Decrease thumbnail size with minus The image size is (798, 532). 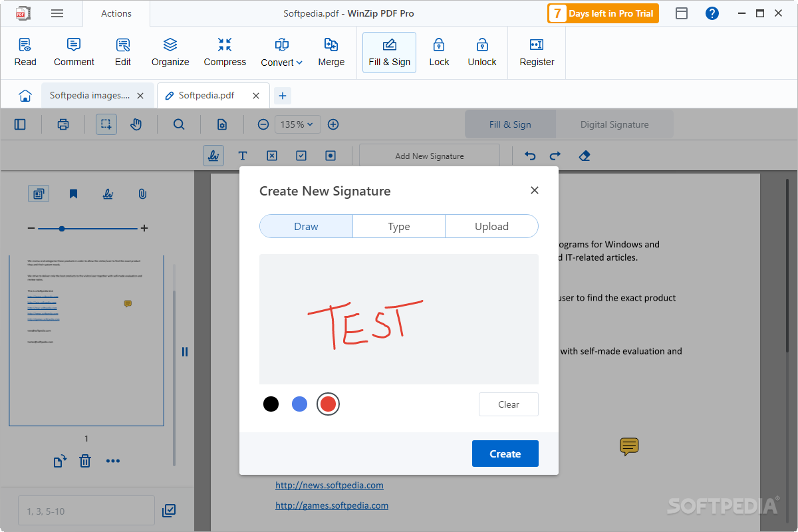31,229
